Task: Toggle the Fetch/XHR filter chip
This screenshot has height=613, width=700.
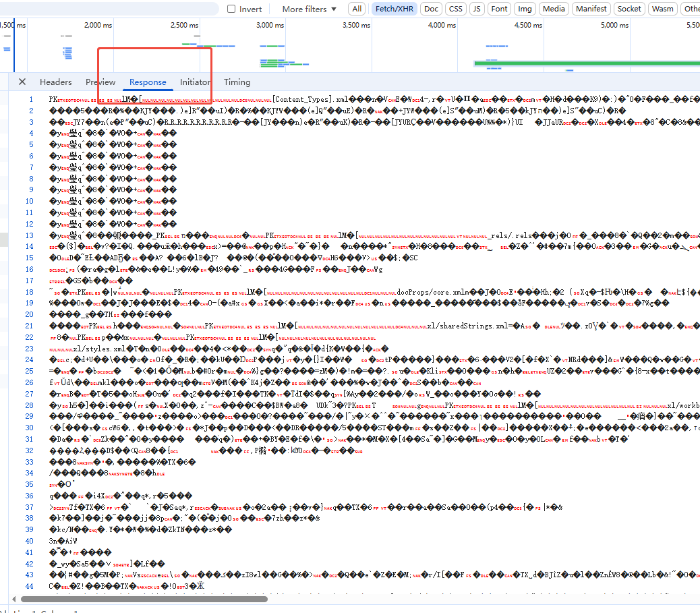Action: coord(395,9)
